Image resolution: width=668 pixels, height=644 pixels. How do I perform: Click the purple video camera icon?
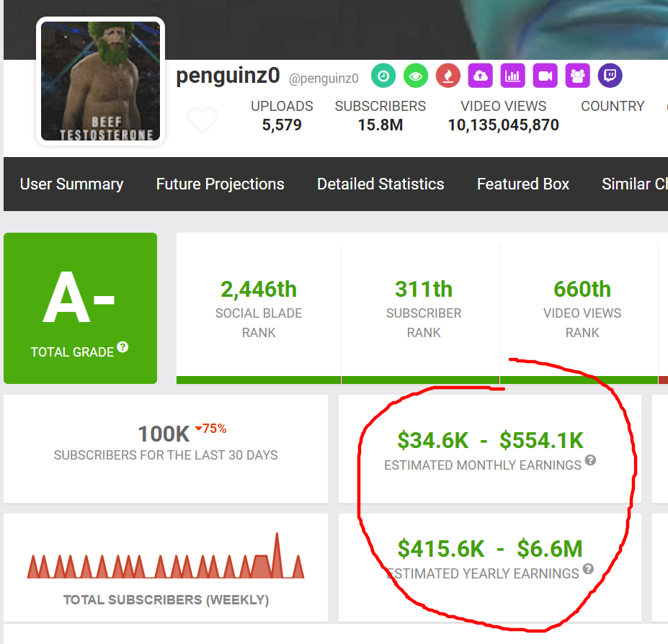[545, 76]
